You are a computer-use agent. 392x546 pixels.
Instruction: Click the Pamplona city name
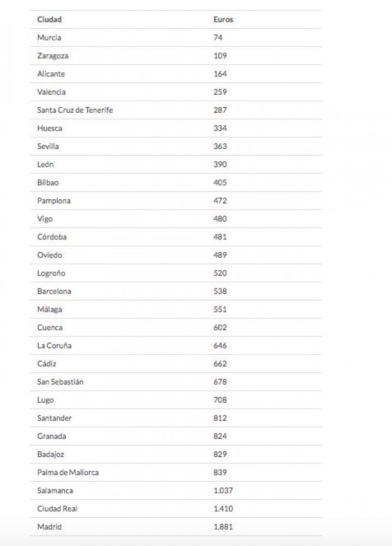pyautogui.click(x=54, y=201)
